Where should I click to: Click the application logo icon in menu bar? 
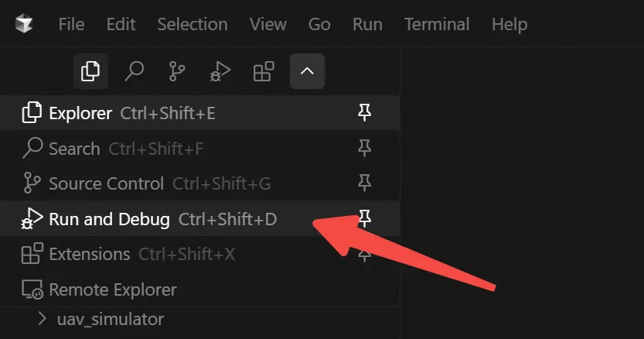point(24,24)
